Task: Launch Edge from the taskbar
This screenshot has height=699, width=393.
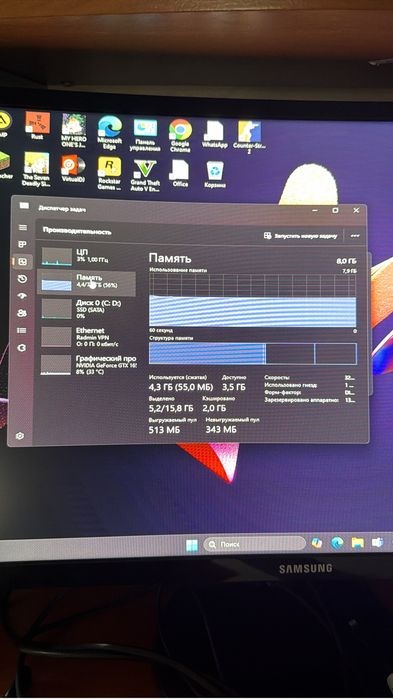Action: click(x=337, y=543)
